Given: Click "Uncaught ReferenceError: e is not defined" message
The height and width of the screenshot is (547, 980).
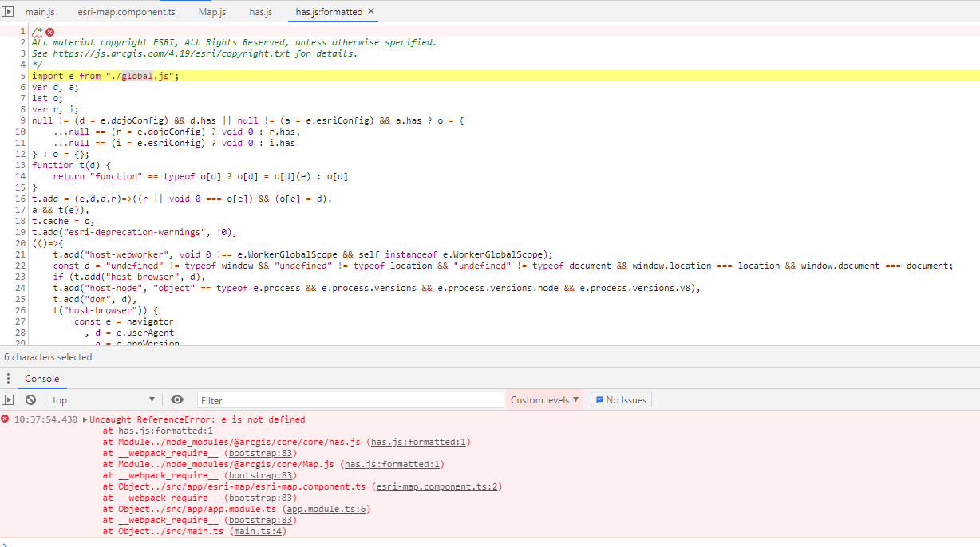Looking at the screenshot, I should tap(197, 419).
